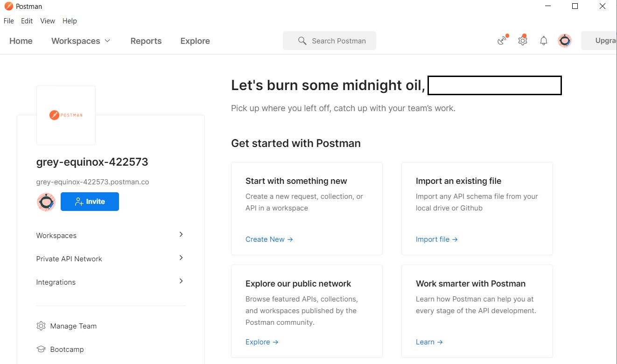Select the Start with something new card title

pyautogui.click(x=296, y=181)
